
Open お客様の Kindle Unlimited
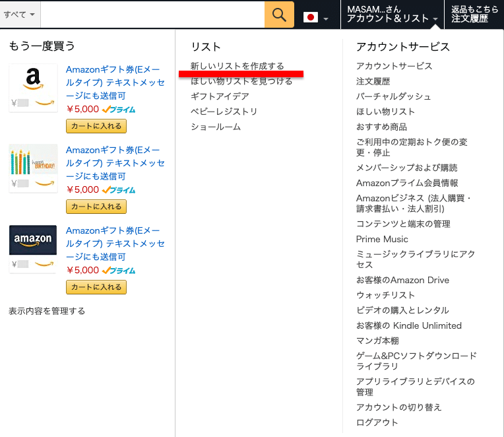[408, 325]
